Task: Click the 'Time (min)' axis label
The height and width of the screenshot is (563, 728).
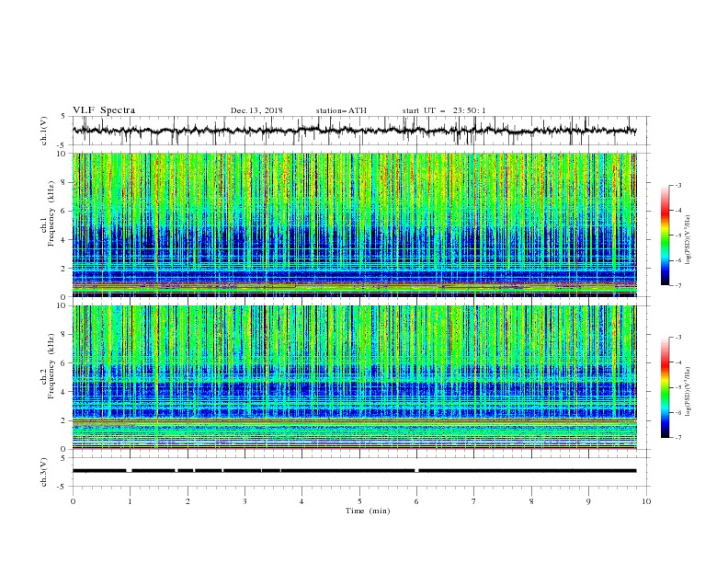Action: (x=368, y=511)
